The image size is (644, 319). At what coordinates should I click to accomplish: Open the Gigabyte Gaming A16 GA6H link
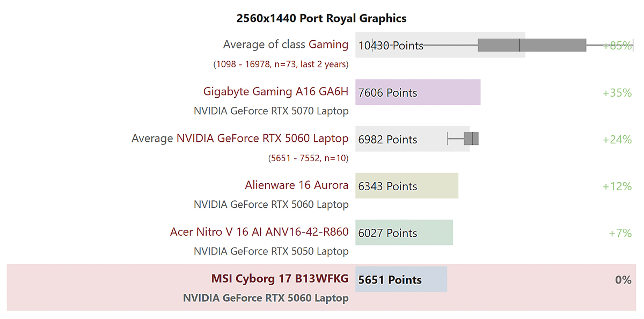click(x=275, y=91)
